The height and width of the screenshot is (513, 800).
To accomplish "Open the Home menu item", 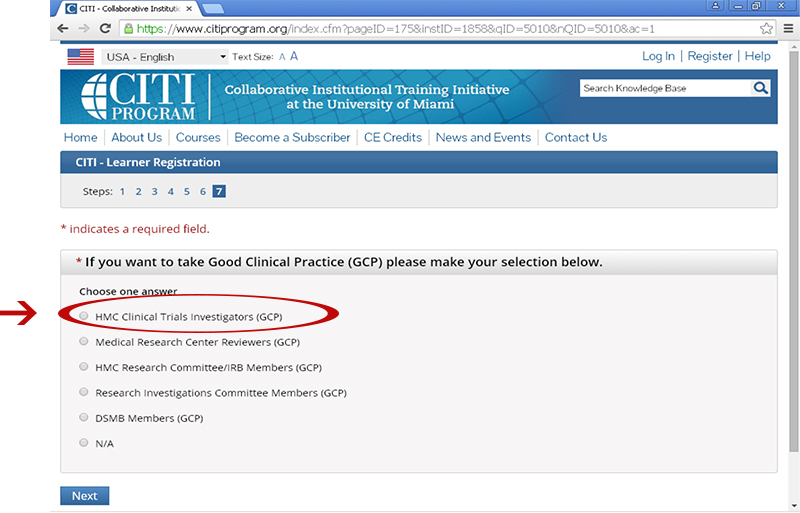I will point(81,137).
